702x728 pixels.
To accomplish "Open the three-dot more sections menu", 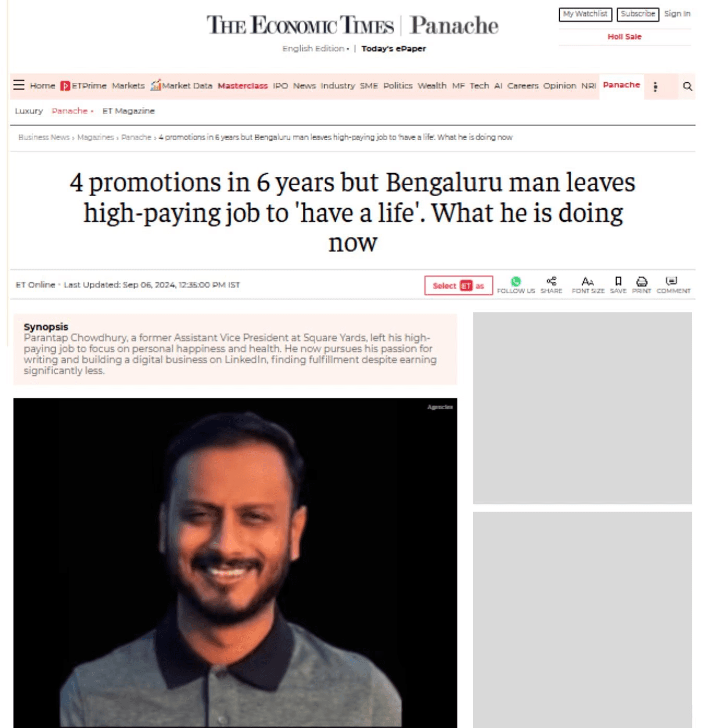I will click(655, 87).
